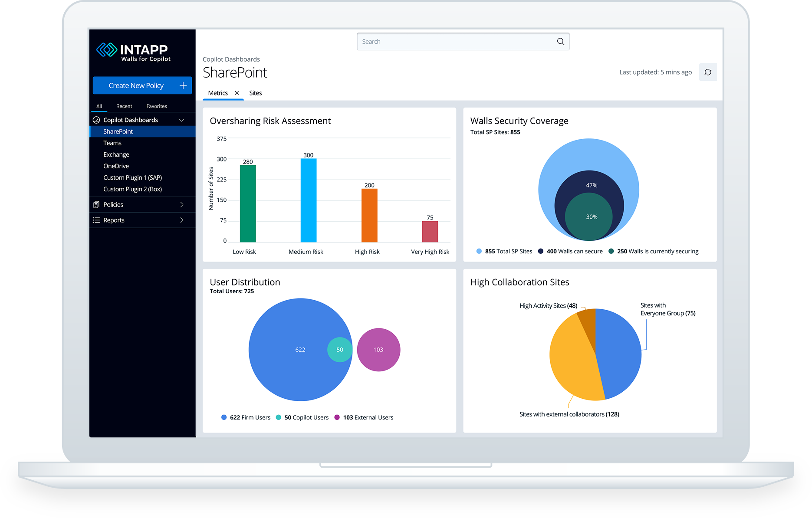Click the Create New Policy button
Image resolution: width=812 pixels, height=518 pixels.
(142, 85)
